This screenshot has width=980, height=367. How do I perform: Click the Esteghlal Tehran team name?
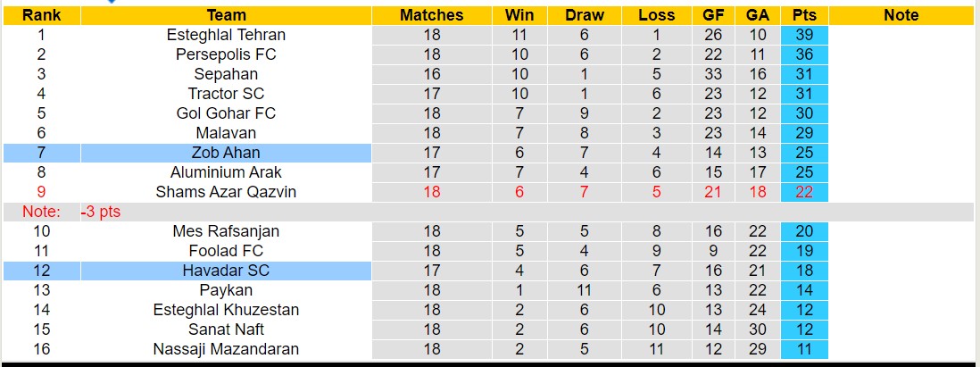click(x=226, y=35)
